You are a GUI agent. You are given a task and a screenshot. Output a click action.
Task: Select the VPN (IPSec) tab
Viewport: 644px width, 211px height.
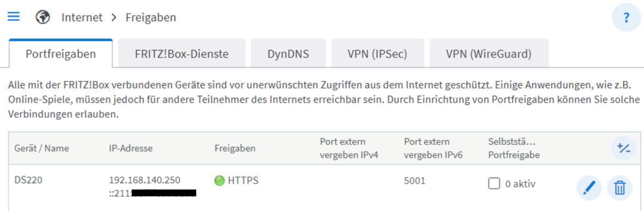[x=377, y=54]
